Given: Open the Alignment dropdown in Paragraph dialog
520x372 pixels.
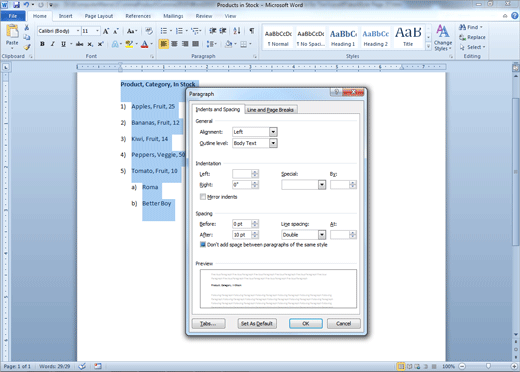Looking at the screenshot, I should coord(273,132).
